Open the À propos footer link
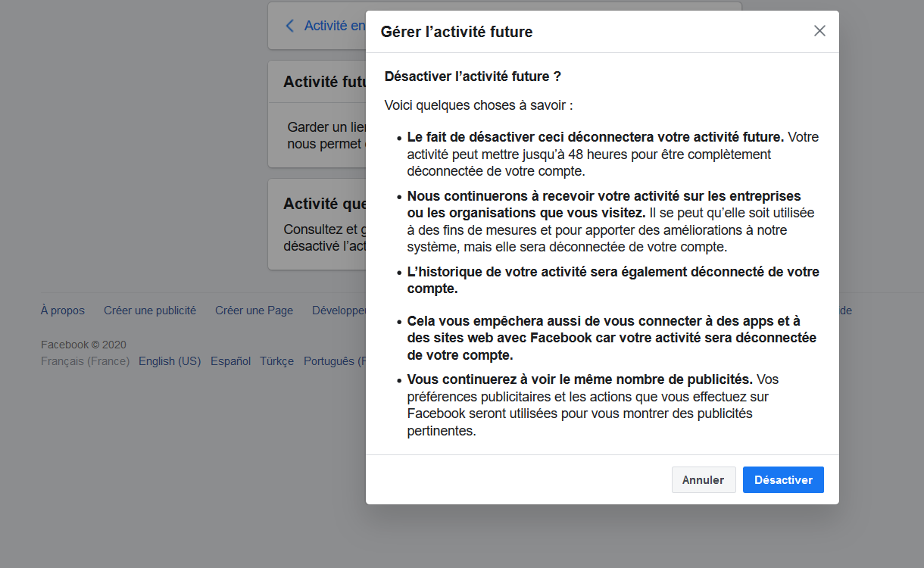Image resolution: width=924 pixels, height=568 pixels. pyautogui.click(x=63, y=311)
